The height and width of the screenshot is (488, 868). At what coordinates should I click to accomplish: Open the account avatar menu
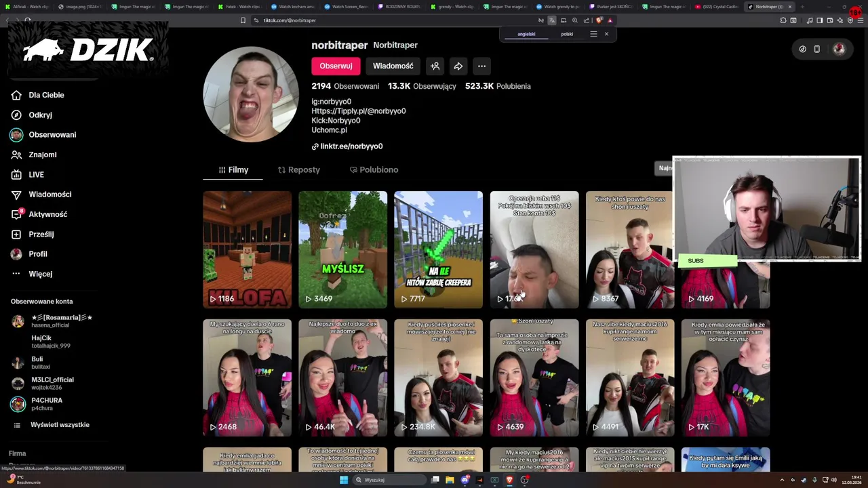839,49
